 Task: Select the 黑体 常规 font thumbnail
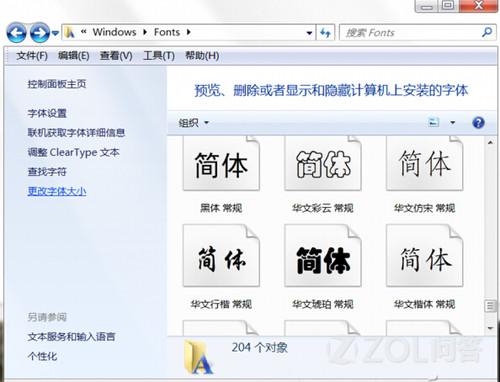[221, 163]
